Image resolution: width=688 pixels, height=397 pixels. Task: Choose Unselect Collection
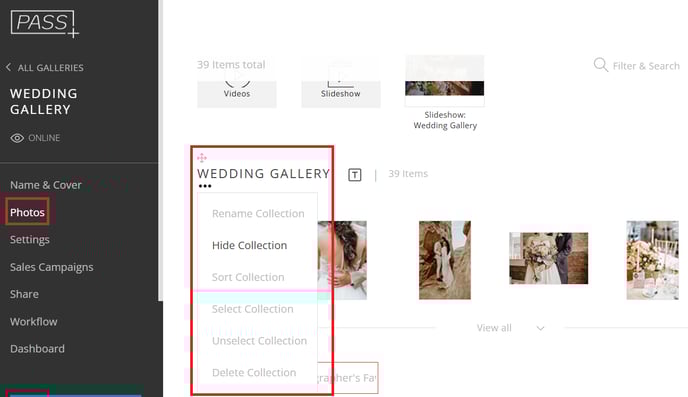(x=258, y=341)
